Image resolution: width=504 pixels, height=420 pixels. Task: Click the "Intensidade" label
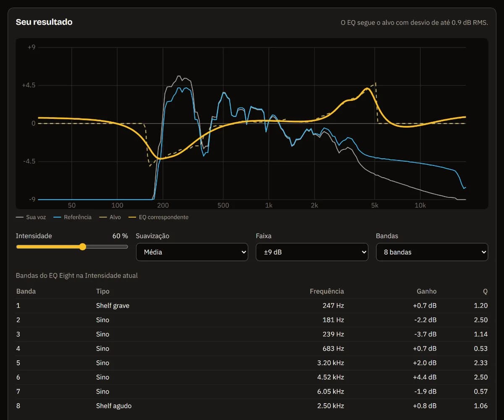34,236
